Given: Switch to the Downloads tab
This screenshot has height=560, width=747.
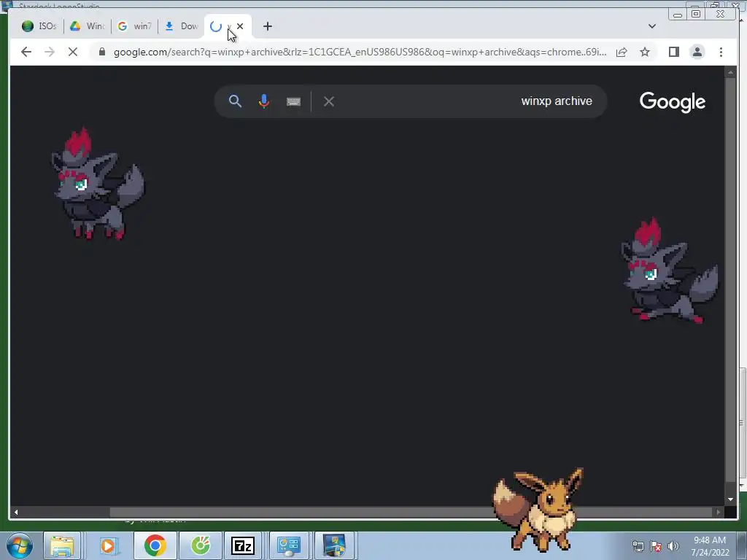Looking at the screenshot, I should pyautogui.click(x=182, y=26).
